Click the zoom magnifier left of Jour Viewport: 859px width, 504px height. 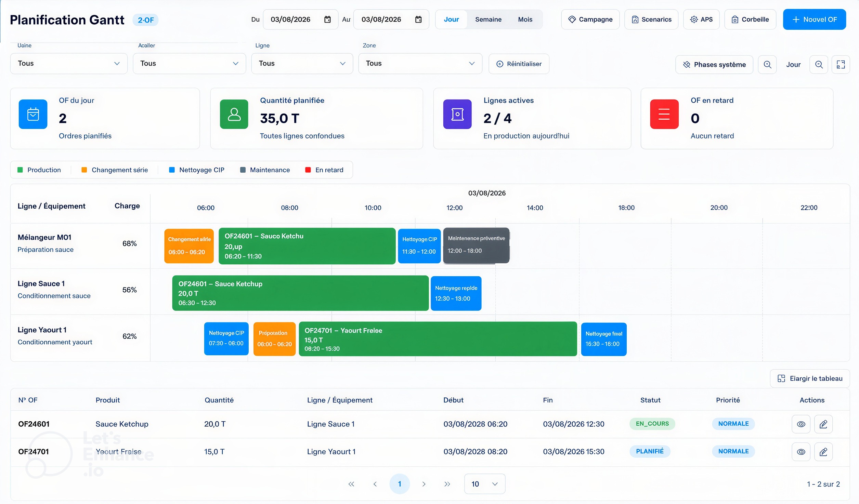(767, 65)
